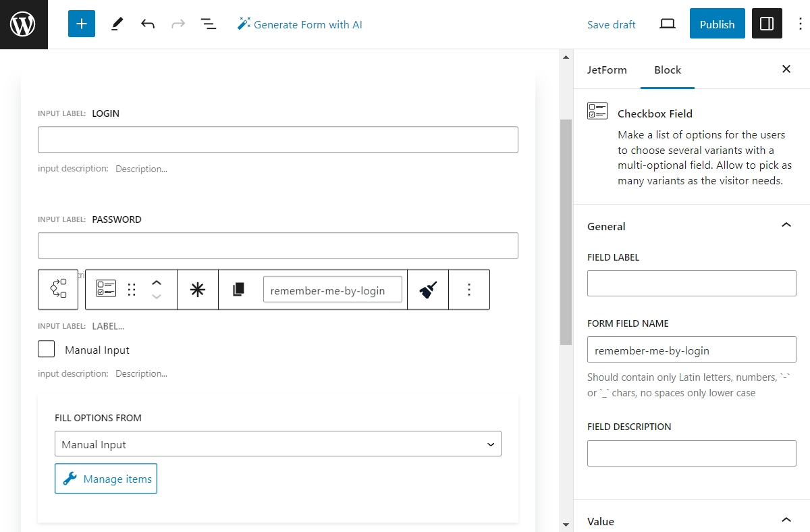
Task: Expand the Value section
Action: pos(786,520)
